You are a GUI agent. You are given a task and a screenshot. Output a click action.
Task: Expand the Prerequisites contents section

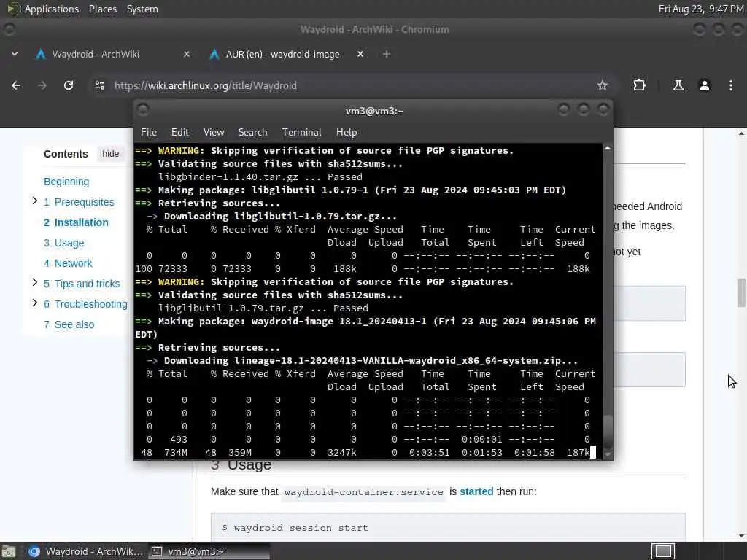point(34,201)
